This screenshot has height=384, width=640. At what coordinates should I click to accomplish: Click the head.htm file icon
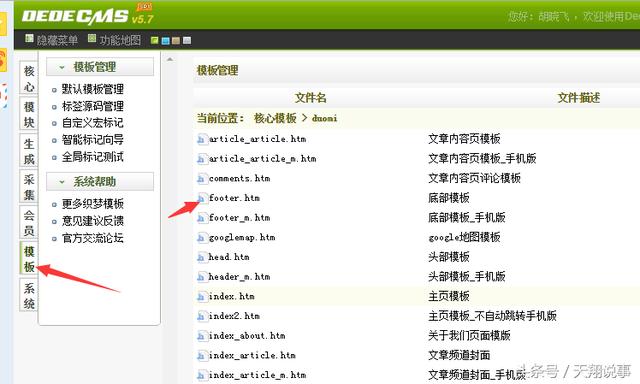point(201,257)
